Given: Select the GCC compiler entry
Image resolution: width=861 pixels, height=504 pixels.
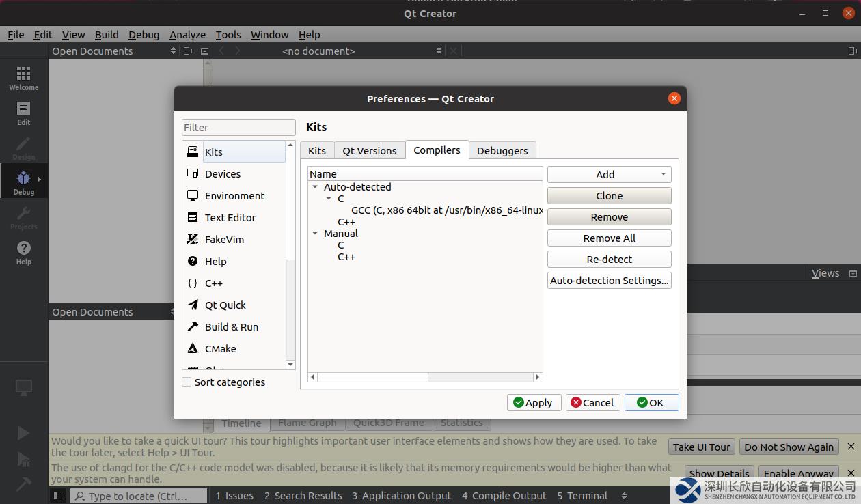Looking at the screenshot, I should 447,210.
